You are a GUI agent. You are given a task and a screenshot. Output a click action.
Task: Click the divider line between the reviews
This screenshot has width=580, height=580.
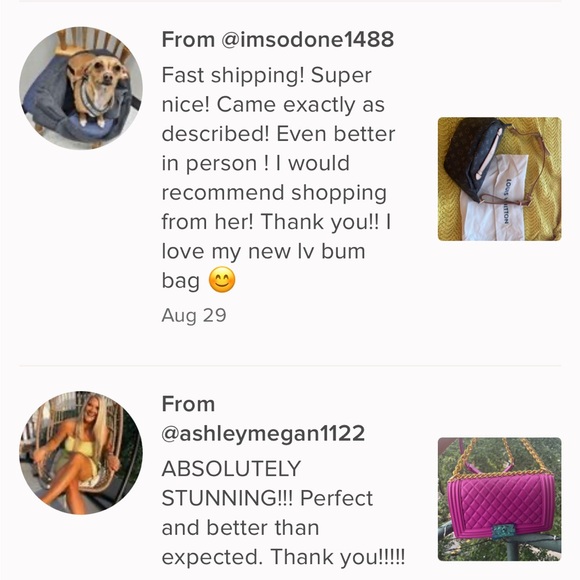(290, 365)
